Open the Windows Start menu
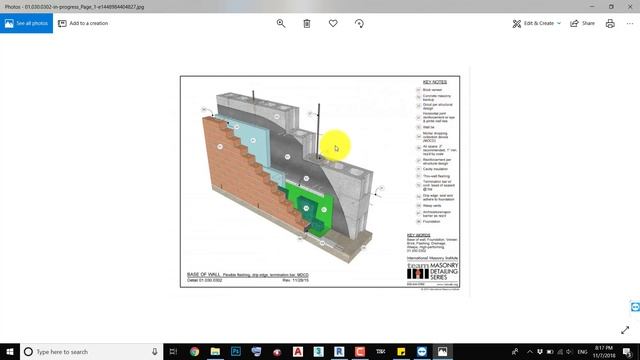 pos(10,351)
